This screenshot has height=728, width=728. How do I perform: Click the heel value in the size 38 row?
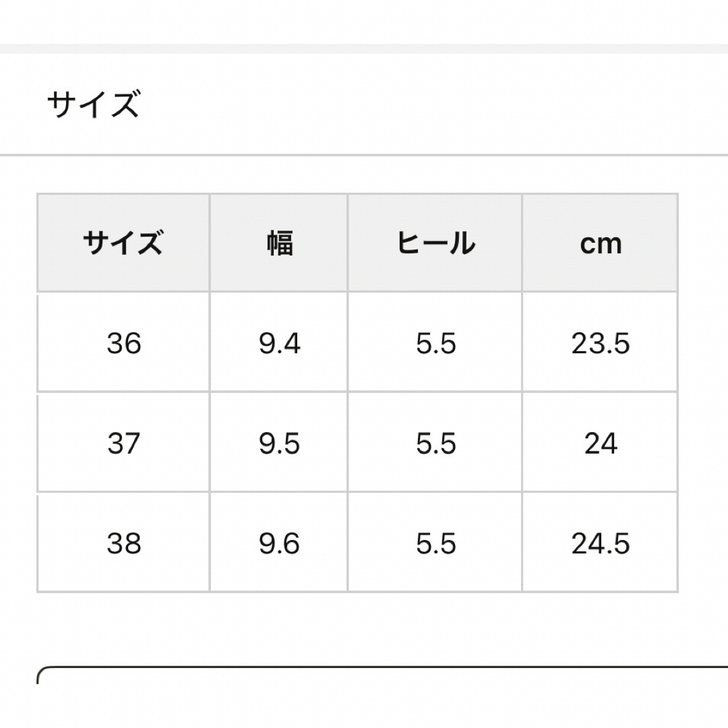click(x=435, y=542)
